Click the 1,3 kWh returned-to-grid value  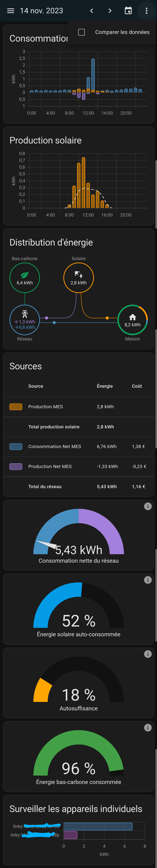click(25, 322)
